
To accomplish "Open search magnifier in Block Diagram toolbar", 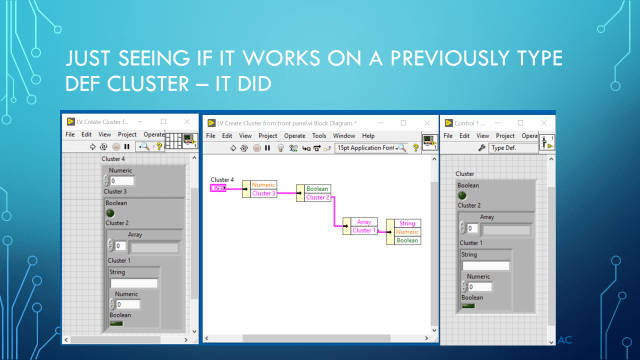I will 402,148.
